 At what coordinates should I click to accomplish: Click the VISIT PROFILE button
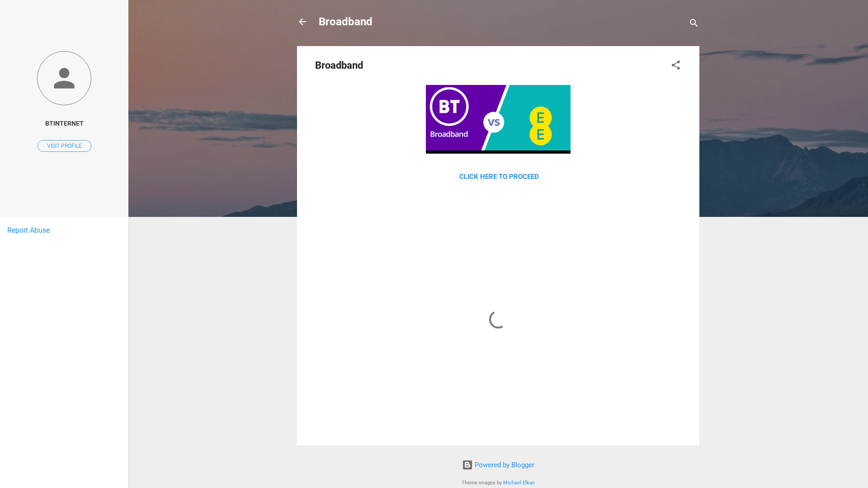click(64, 145)
